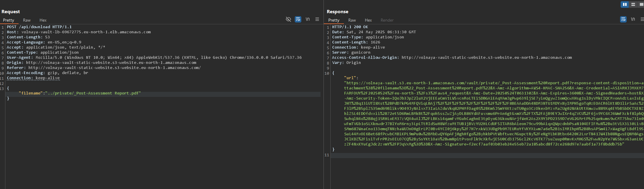Click the "url" JSON key in response body
This screenshot has height=189, width=644.
(350, 78)
